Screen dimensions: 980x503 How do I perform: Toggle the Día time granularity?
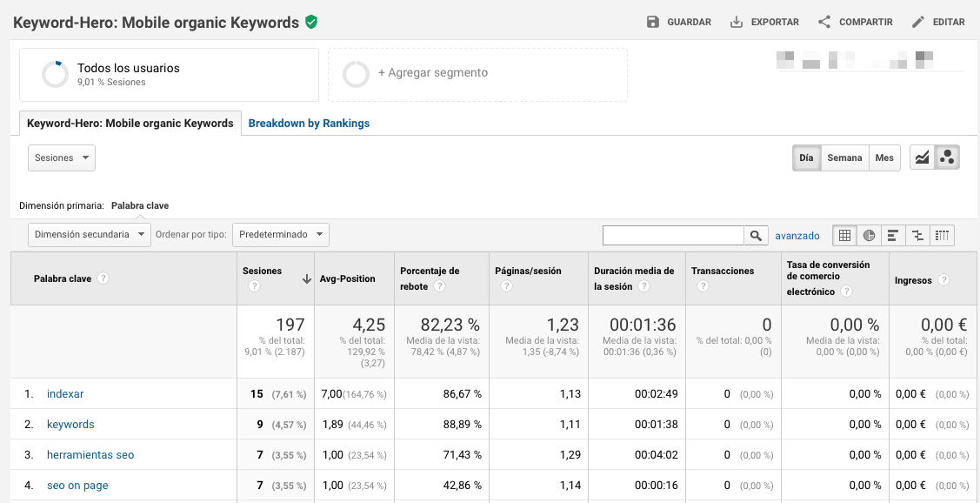pos(806,158)
